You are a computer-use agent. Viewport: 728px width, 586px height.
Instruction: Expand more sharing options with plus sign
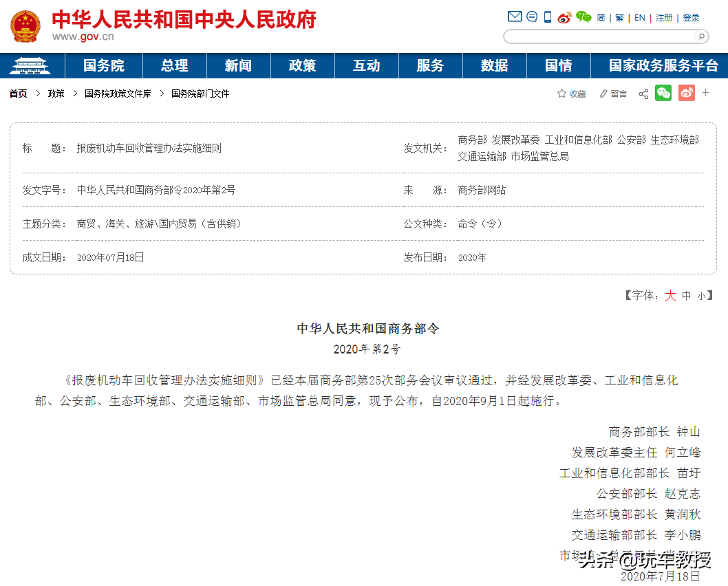click(x=707, y=94)
